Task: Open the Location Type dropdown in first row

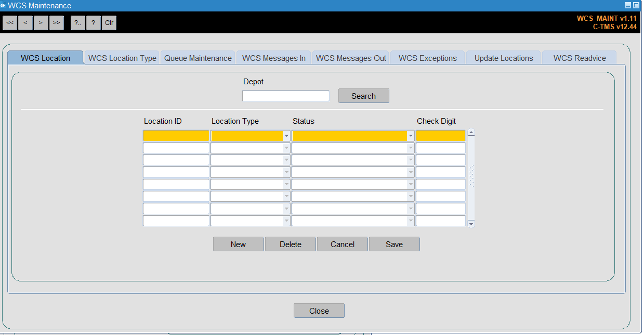Action: 286,136
